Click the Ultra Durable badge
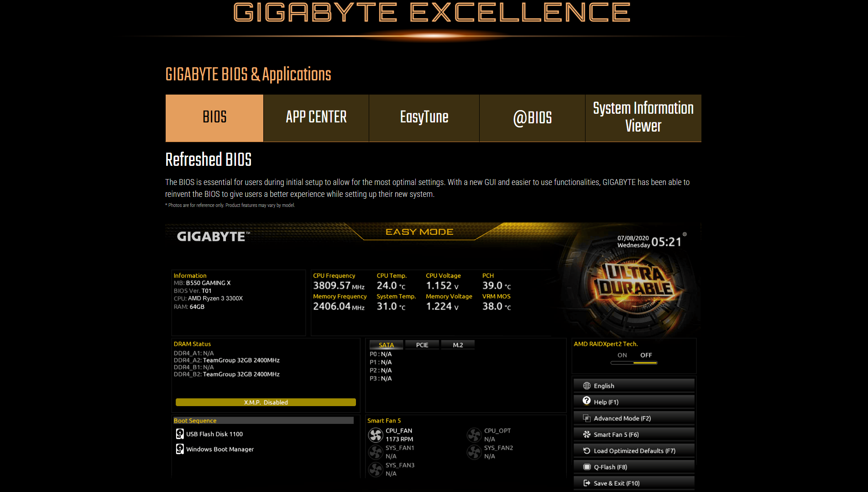Viewport: 868px width, 492px height. (x=635, y=282)
